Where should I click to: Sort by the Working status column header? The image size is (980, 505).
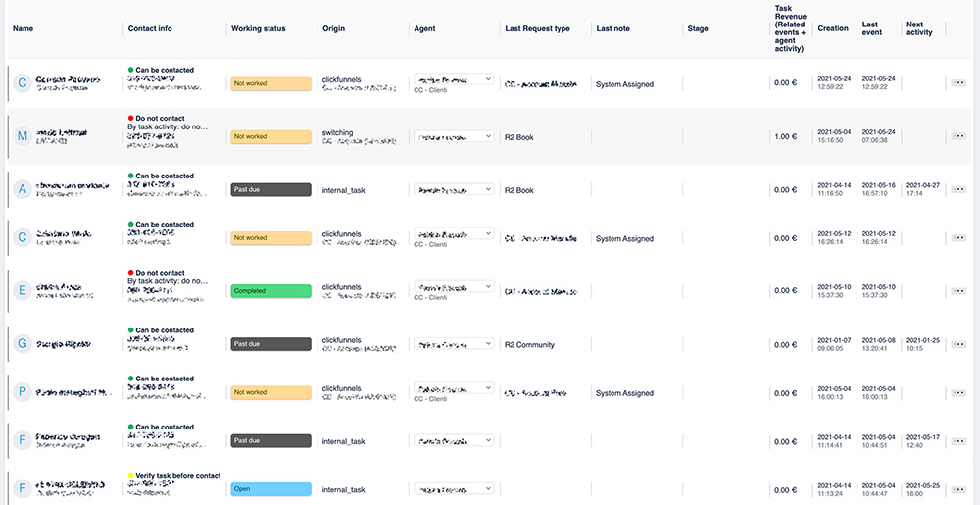coord(259,29)
